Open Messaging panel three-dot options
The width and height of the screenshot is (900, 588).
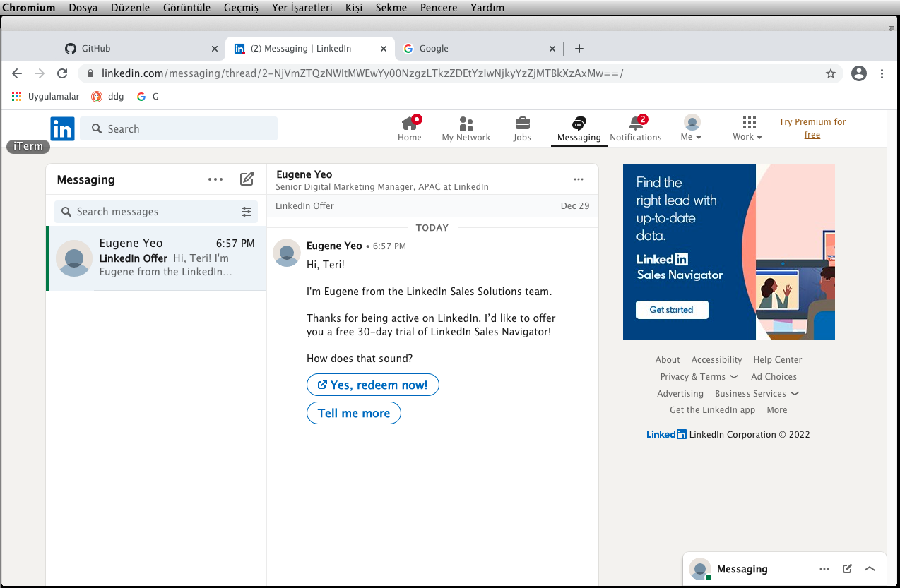215,179
